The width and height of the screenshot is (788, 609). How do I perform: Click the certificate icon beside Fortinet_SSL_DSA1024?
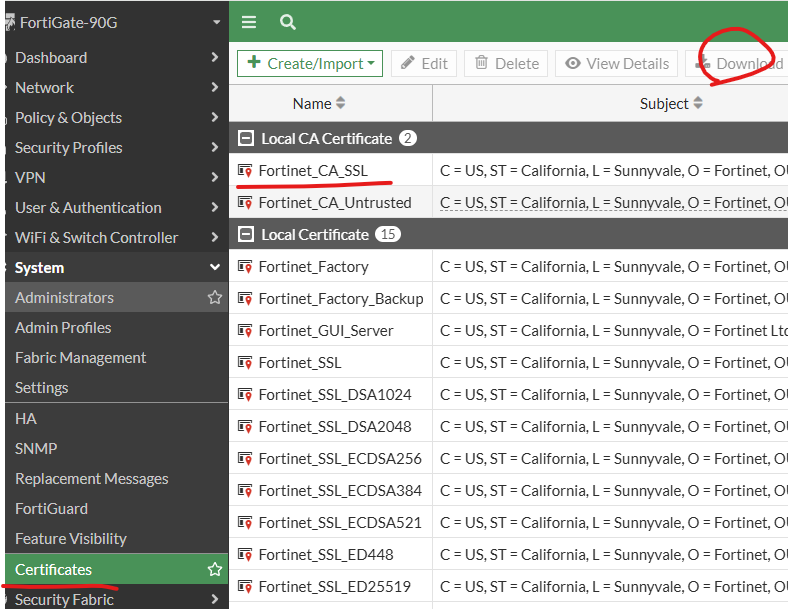pos(245,394)
